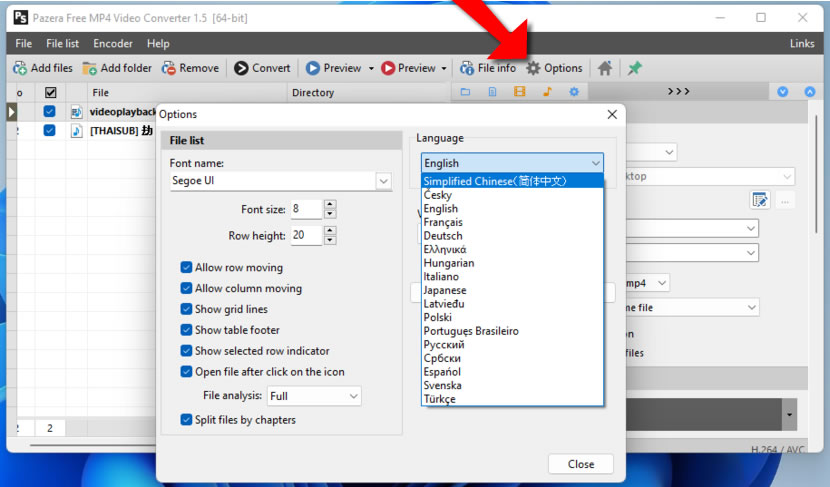Viewport: 830px width, 487px height.
Task: Click the Options gear in the toolbar
Action: [533, 68]
